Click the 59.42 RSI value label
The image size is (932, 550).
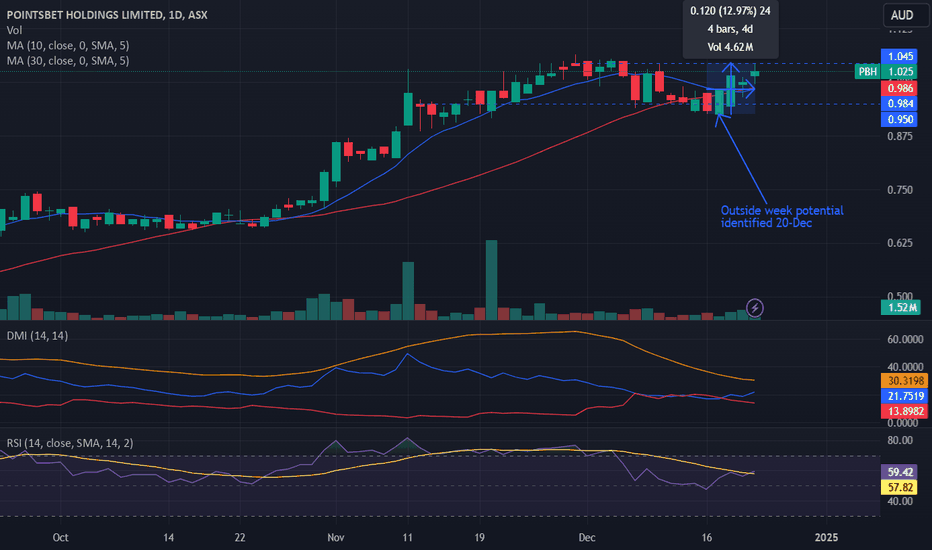coord(899,472)
